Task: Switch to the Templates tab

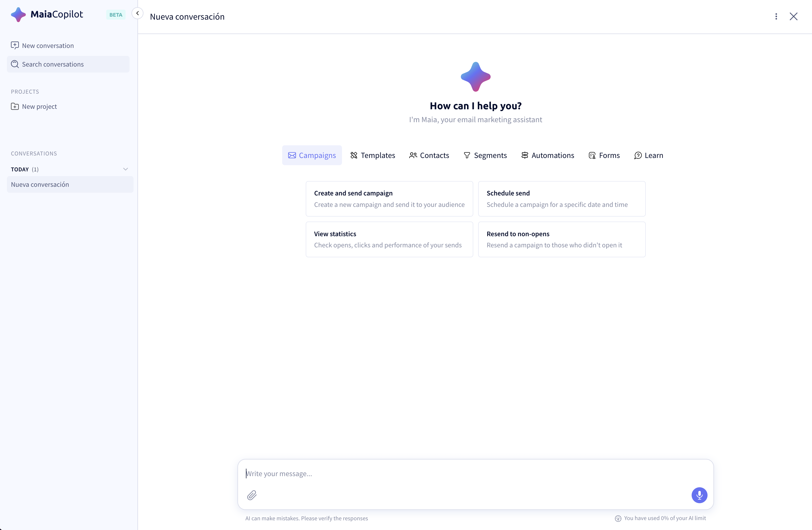Action: 372,155
